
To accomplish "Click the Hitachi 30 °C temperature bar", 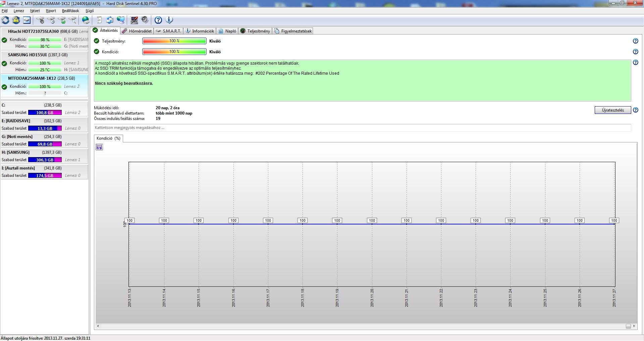I will (x=45, y=46).
